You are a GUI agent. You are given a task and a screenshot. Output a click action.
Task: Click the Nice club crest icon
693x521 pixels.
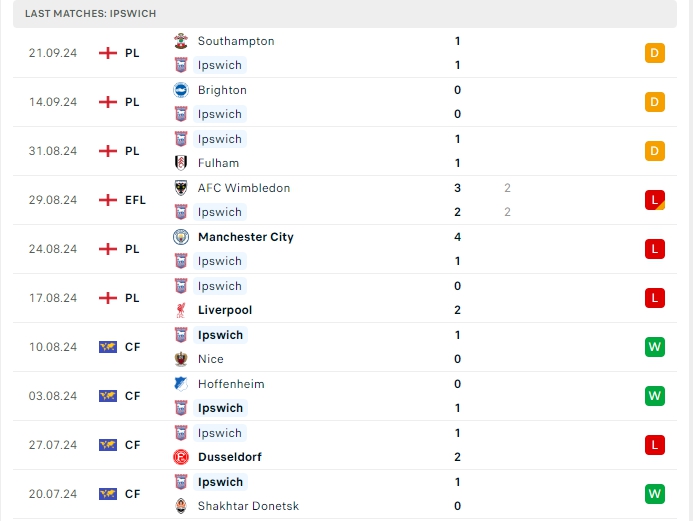181,359
